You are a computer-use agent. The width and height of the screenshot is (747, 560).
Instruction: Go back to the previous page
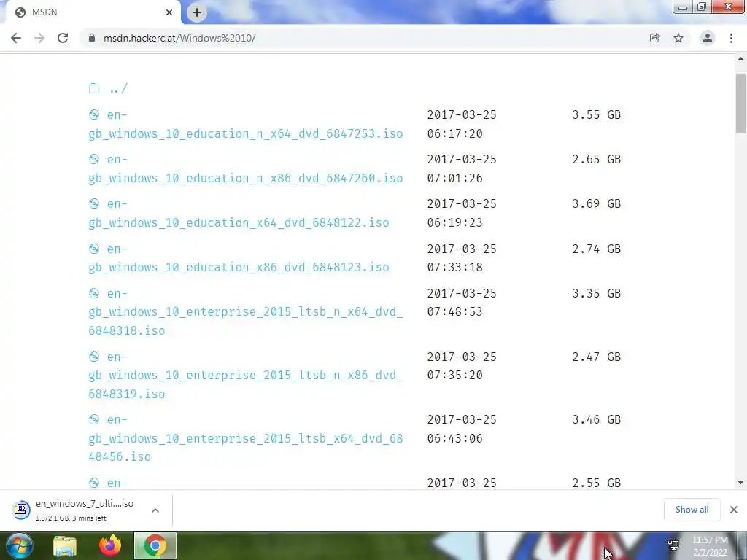pos(16,38)
